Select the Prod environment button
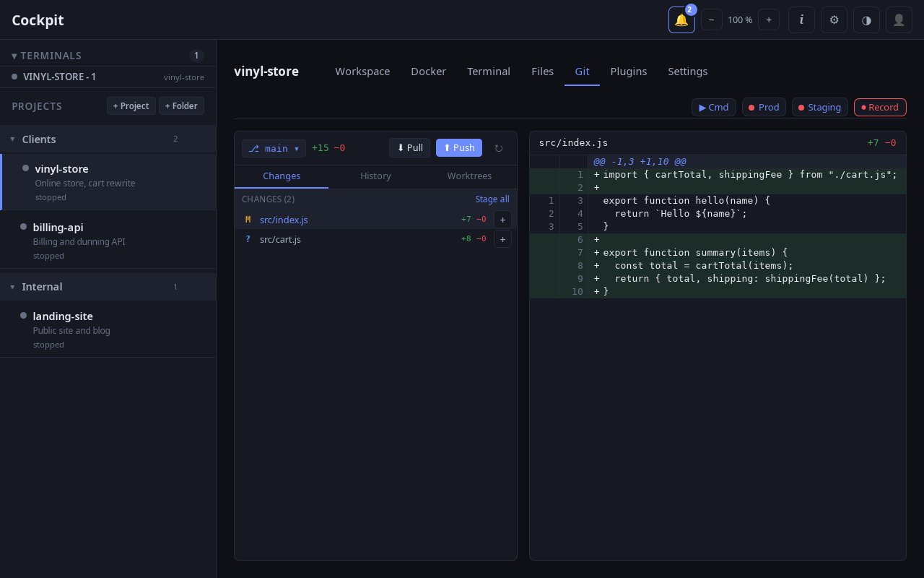 [764, 108]
